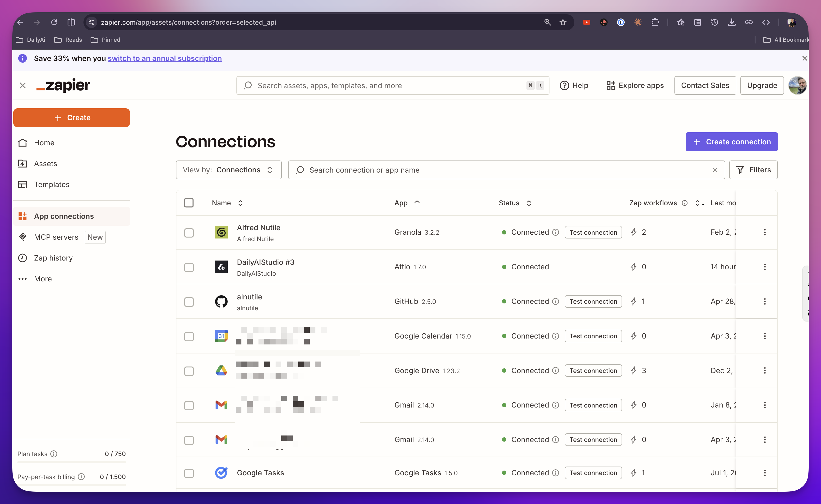Open row menu for Google Tasks

click(765, 473)
